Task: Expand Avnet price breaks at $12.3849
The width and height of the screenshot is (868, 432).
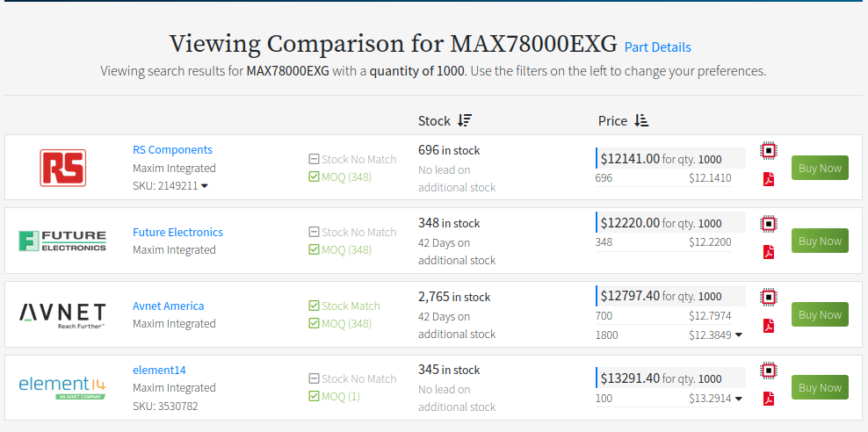Action: (739, 335)
